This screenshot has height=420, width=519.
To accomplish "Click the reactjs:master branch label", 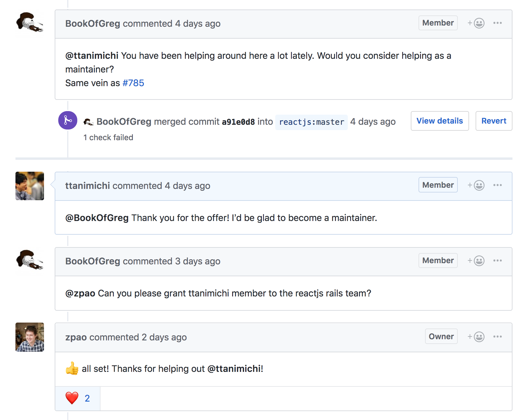I will tap(311, 122).
